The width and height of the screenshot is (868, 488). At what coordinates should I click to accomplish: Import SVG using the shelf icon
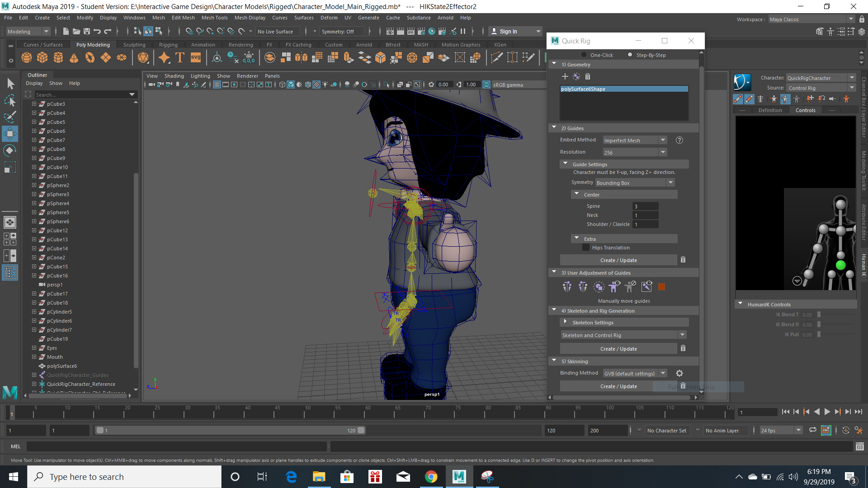point(196,57)
